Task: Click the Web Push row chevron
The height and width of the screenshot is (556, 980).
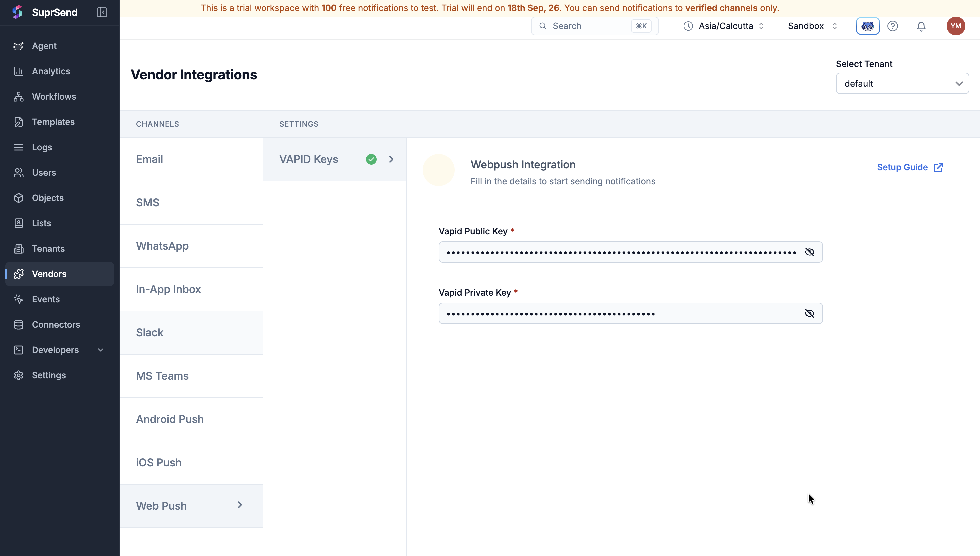Action: [240, 505]
